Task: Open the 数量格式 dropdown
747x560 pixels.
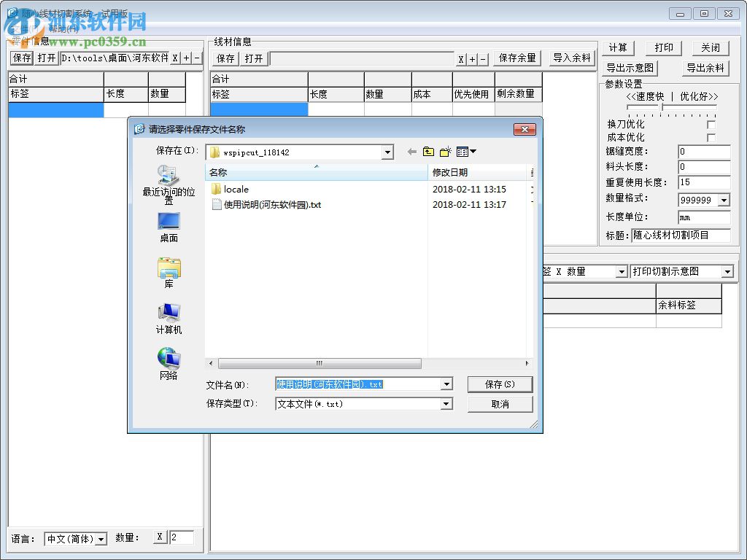Action: (724, 200)
